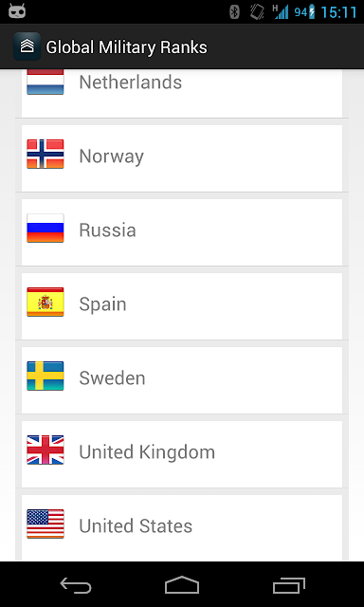This screenshot has width=364, height=607.
Task: Open the recent apps overview button
Action: click(288, 584)
